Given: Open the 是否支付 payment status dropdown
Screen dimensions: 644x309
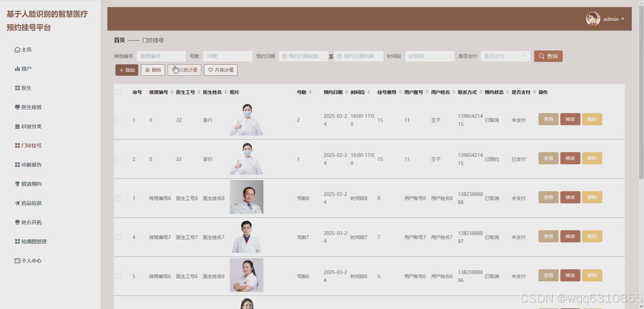Looking at the screenshot, I should 505,56.
